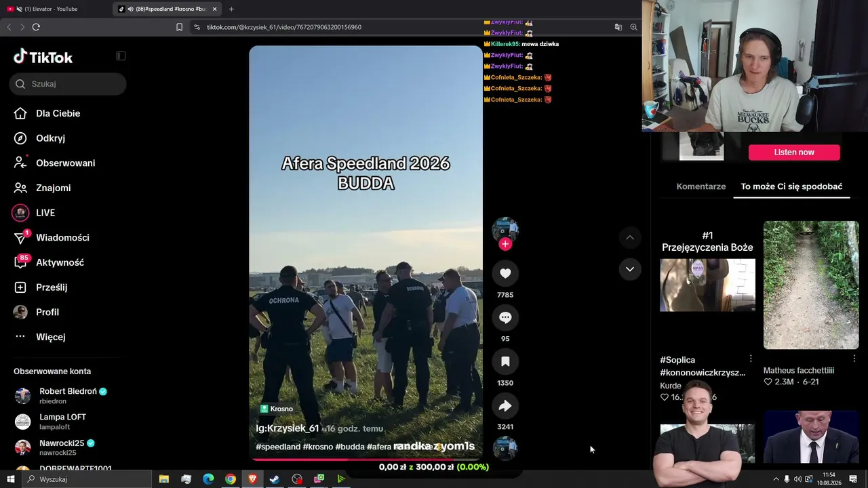Open Znajomi section
868x488 pixels.
point(42,188)
